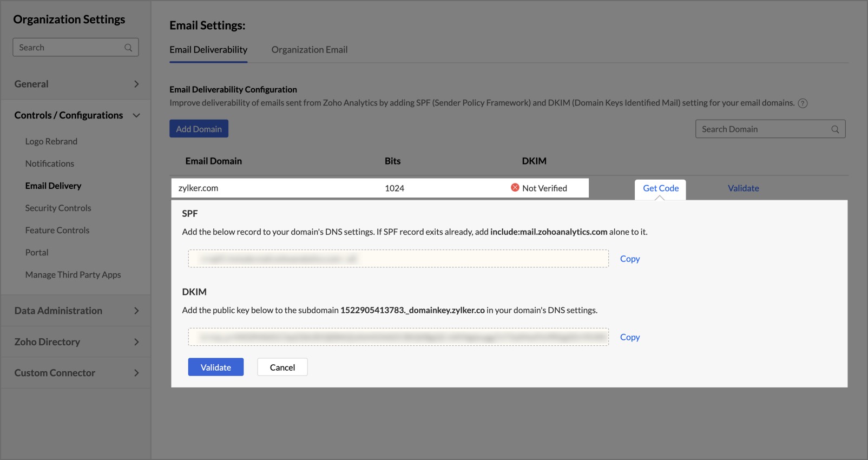Click the Bits column header
The height and width of the screenshot is (460, 868).
pos(393,161)
